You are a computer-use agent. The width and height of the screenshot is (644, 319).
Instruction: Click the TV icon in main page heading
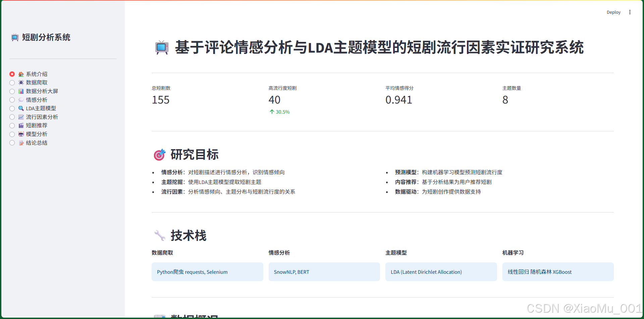coord(162,48)
